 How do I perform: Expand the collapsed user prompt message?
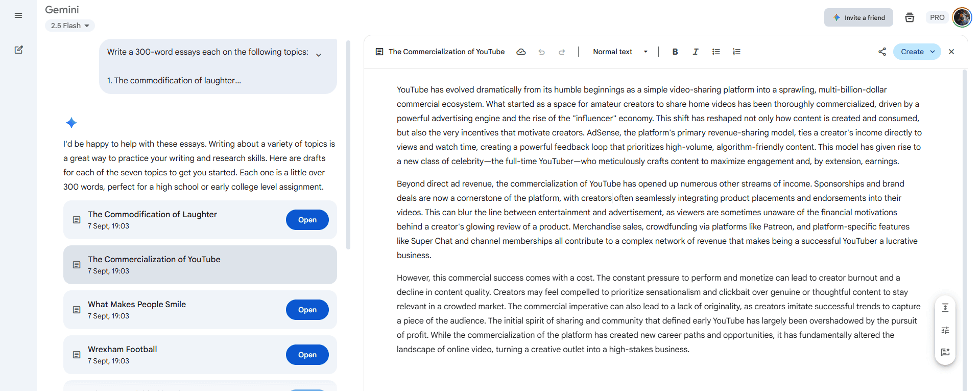[x=319, y=55]
